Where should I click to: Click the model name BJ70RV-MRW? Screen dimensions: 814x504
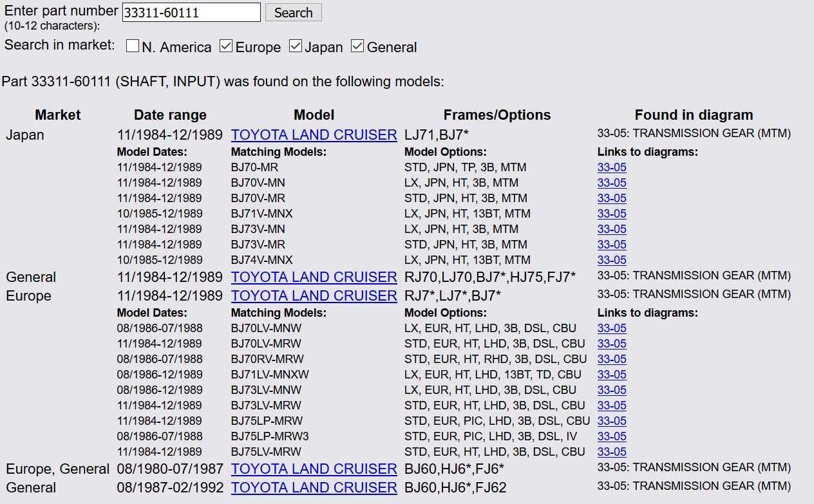click(x=267, y=359)
